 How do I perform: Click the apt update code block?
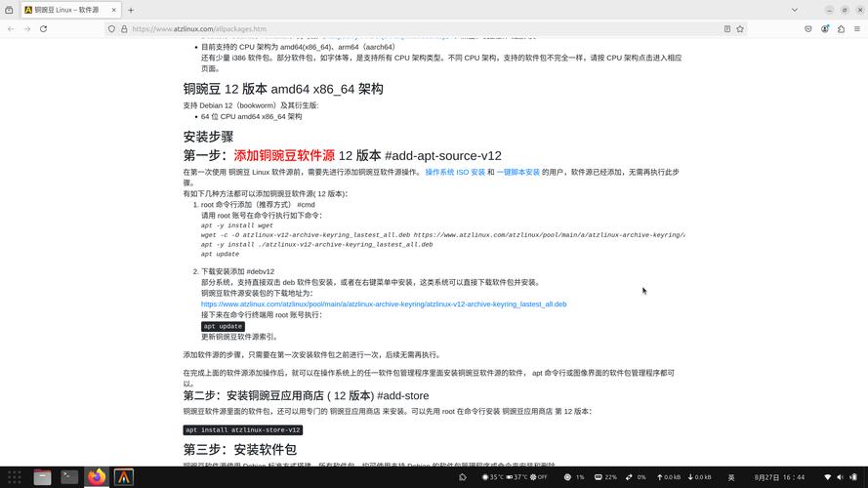(x=223, y=326)
